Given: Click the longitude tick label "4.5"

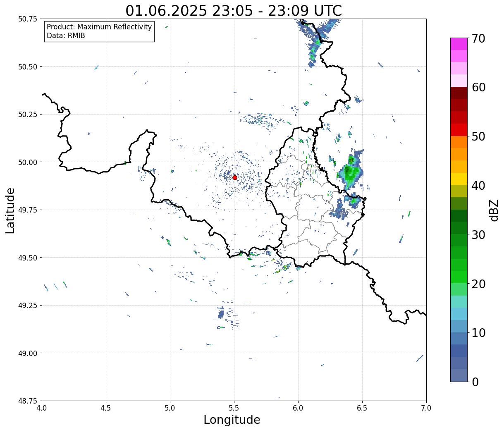Looking at the screenshot, I should (106, 408).
